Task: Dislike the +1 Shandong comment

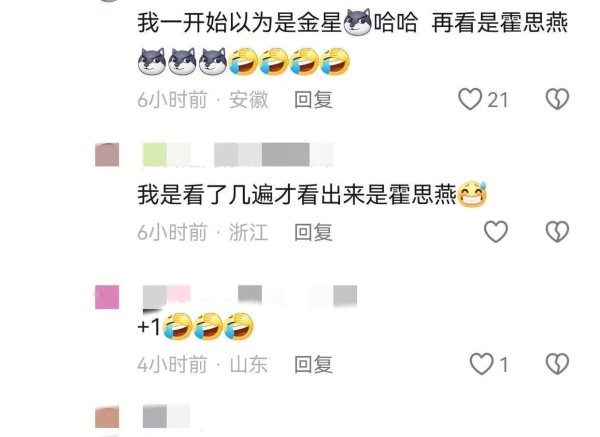Action: tap(557, 364)
